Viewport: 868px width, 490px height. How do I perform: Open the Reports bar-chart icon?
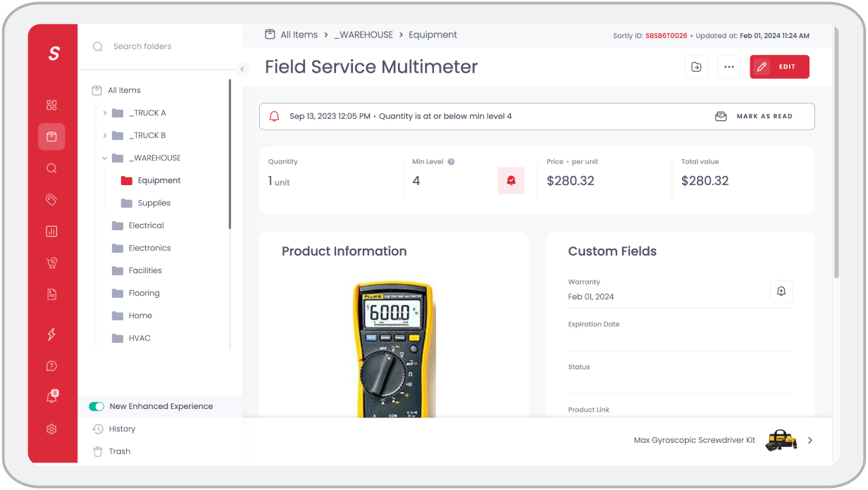pos(51,231)
